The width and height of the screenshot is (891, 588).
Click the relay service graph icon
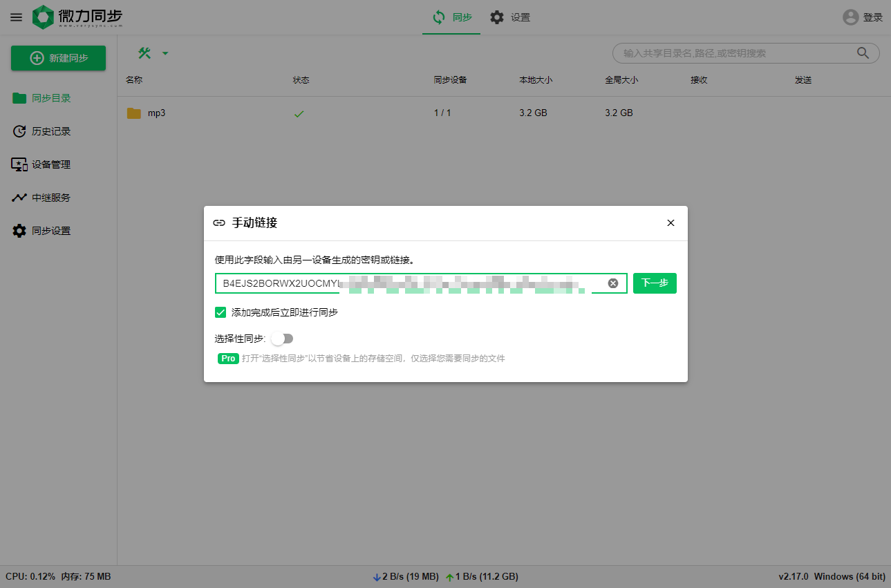pyautogui.click(x=19, y=198)
